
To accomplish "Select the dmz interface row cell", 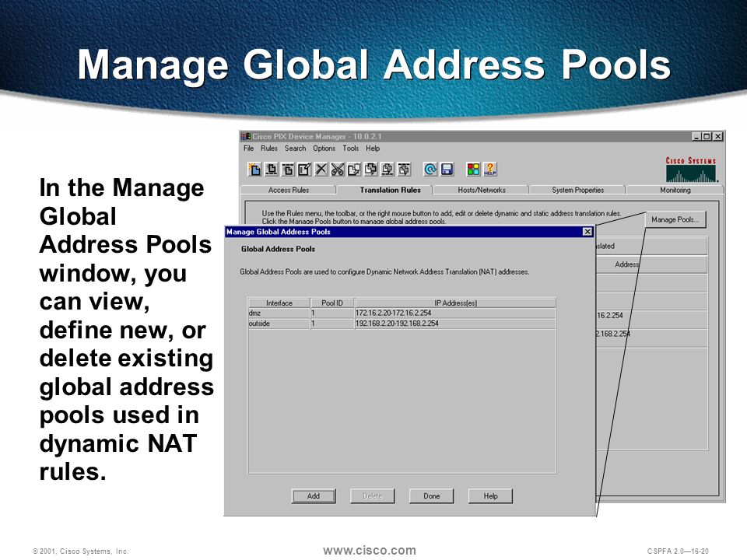I will pyautogui.click(x=279, y=313).
